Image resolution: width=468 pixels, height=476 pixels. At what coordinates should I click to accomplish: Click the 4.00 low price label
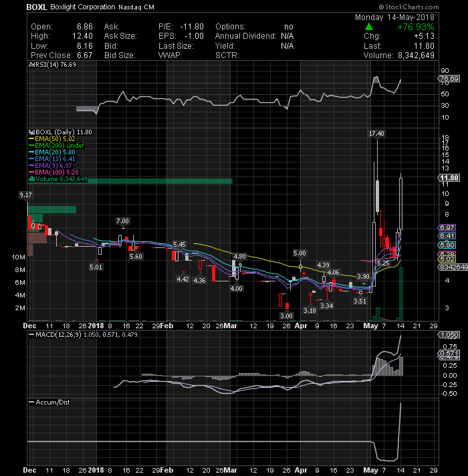(236, 289)
